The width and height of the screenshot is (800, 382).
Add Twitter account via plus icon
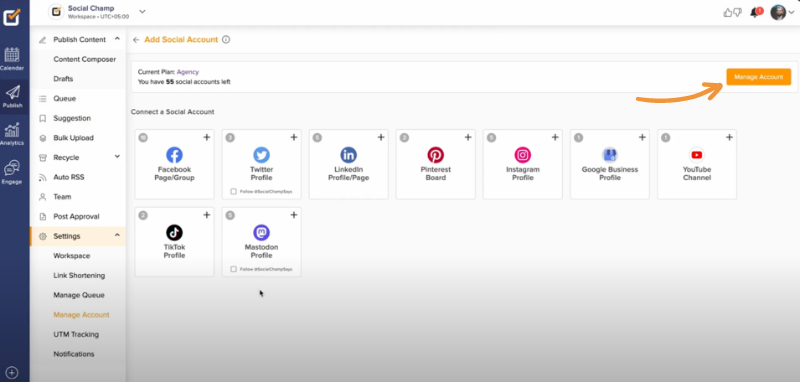[x=294, y=138]
